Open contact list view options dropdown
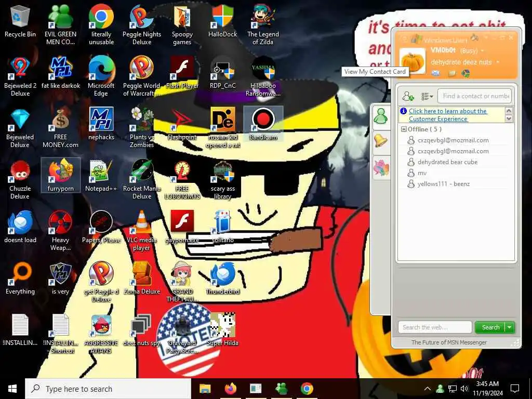This screenshot has width=532, height=399. (x=427, y=96)
